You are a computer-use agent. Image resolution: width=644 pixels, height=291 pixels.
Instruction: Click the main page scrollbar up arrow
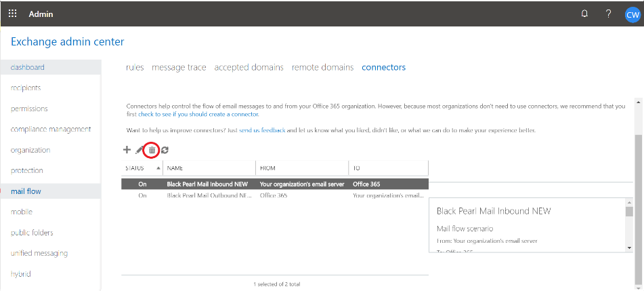[639, 101]
